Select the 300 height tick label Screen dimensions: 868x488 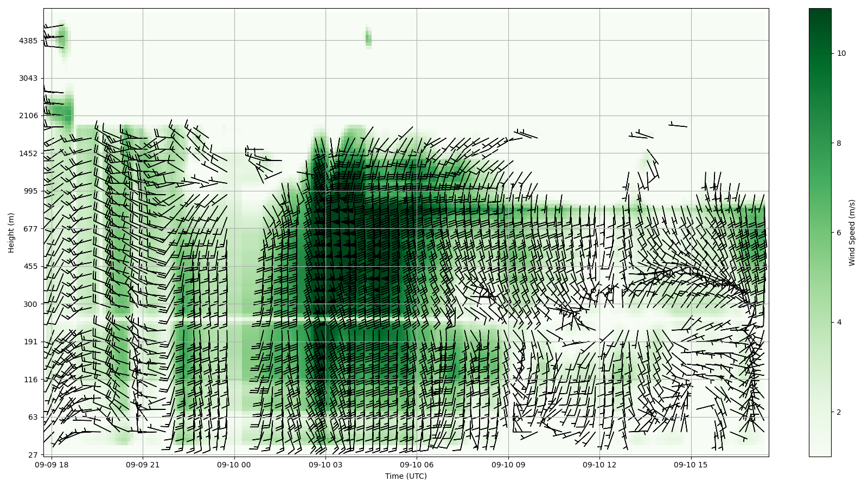click(30, 304)
